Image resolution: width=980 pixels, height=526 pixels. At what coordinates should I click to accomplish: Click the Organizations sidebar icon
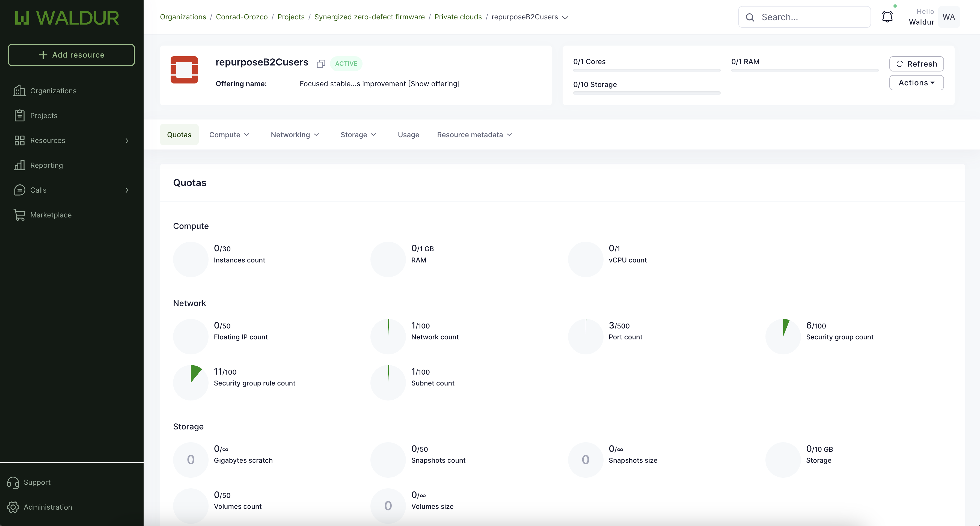19,91
